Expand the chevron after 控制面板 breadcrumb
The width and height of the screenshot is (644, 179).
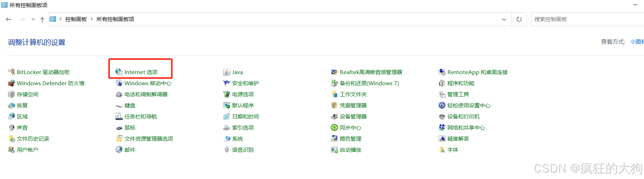click(x=92, y=19)
